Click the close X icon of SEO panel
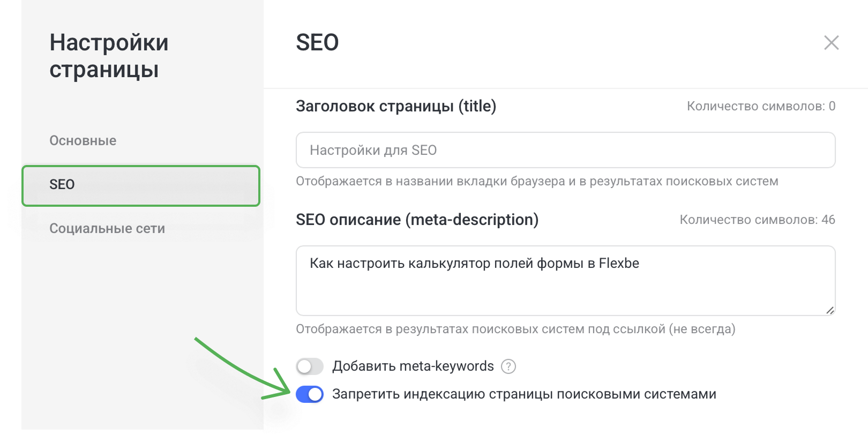 click(831, 43)
